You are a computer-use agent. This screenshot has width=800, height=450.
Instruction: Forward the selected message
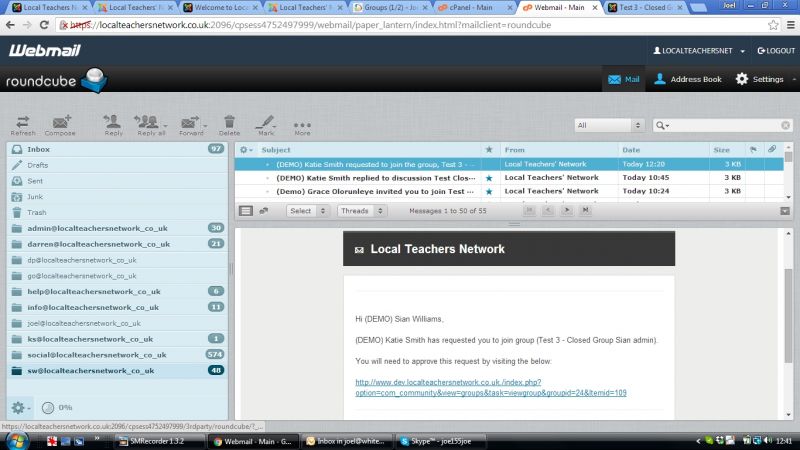click(191, 126)
